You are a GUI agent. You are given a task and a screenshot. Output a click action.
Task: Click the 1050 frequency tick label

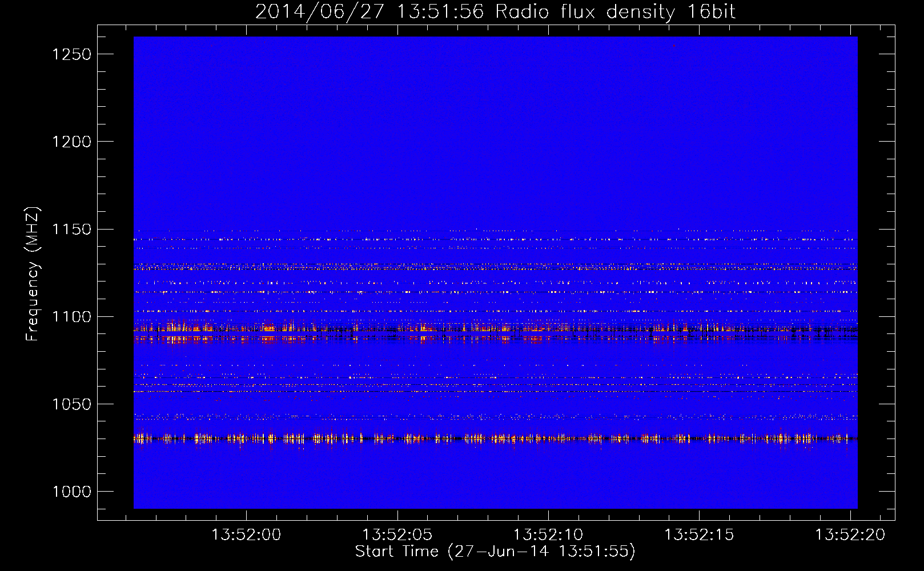pos(72,404)
